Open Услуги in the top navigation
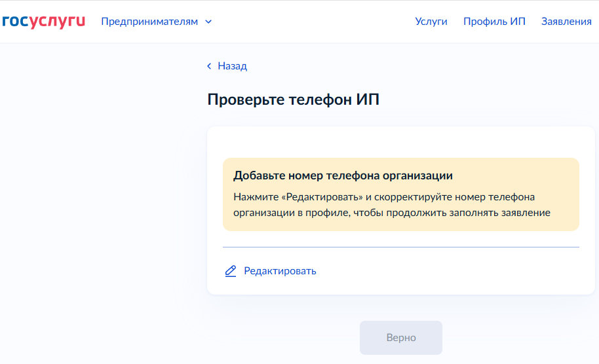The width and height of the screenshot is (599, 364). pos(431,22)
